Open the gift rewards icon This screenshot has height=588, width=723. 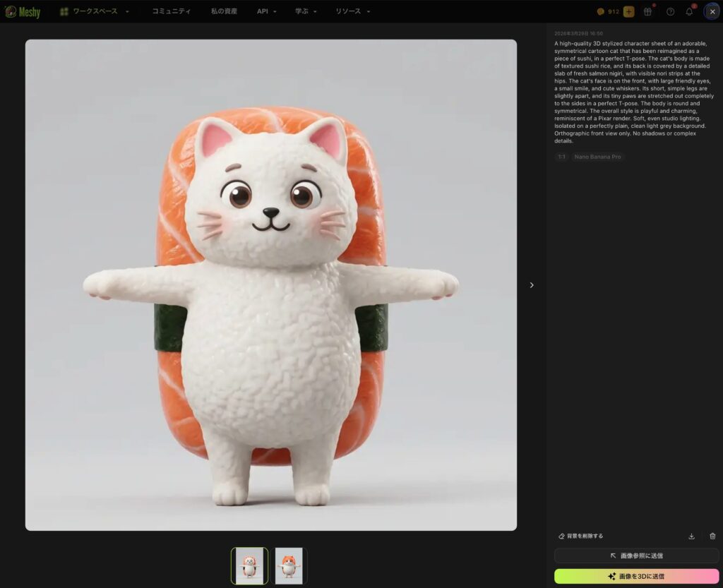coord(647,11)
